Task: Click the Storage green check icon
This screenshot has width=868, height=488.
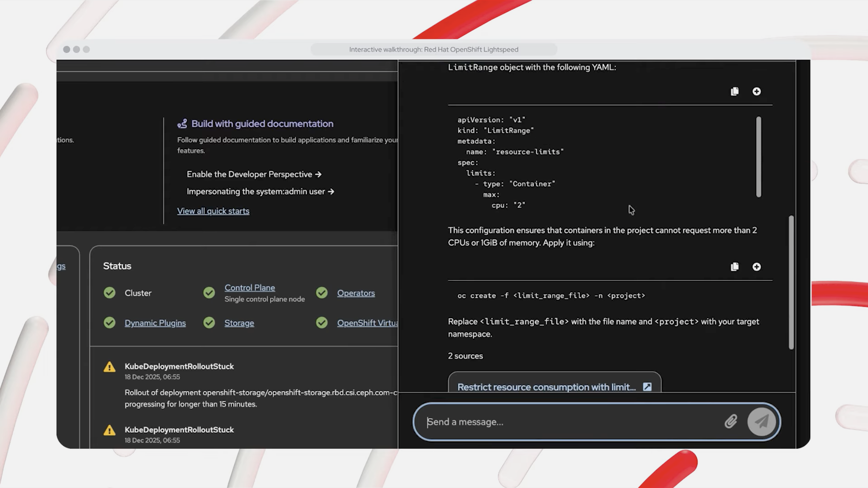Action: click(209, 323)
